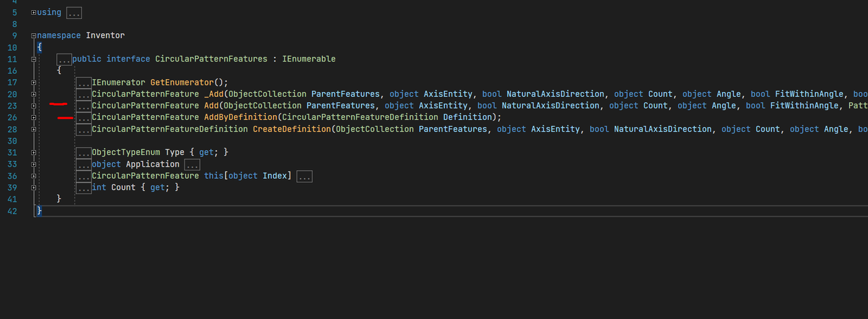Expand gutter toggle beside ObjectTypeEnum Type line
The image size is (868, 319).
[34, 152]
